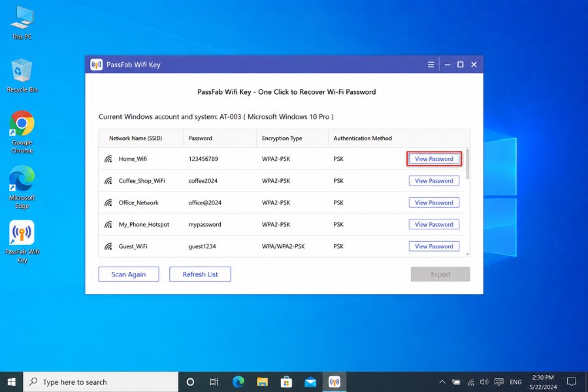View password for Coffee_Shop_WiFi
This screenshot has width=588, height=392.
point(434,181)
